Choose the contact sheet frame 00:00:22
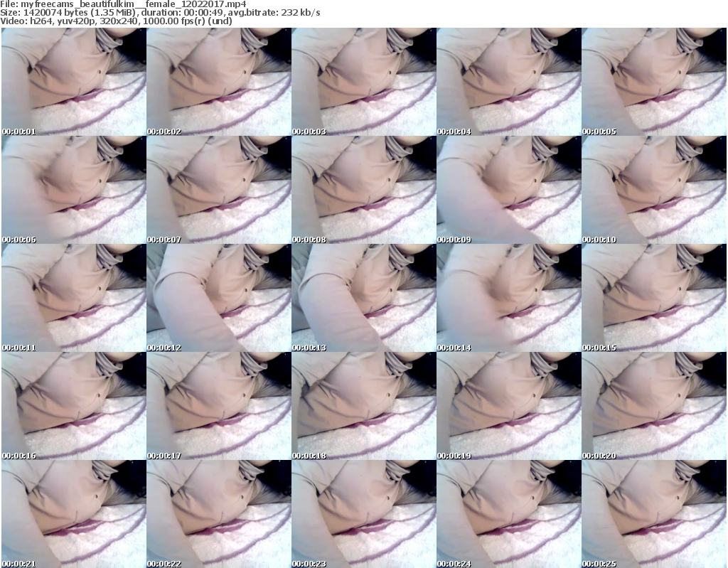 point(219,514)
